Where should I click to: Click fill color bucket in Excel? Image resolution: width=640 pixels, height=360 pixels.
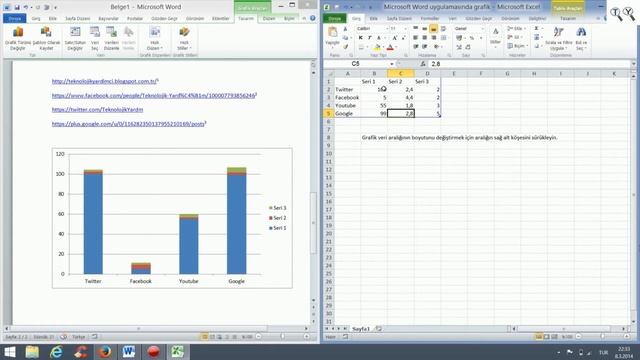click(x=377, y=47)
